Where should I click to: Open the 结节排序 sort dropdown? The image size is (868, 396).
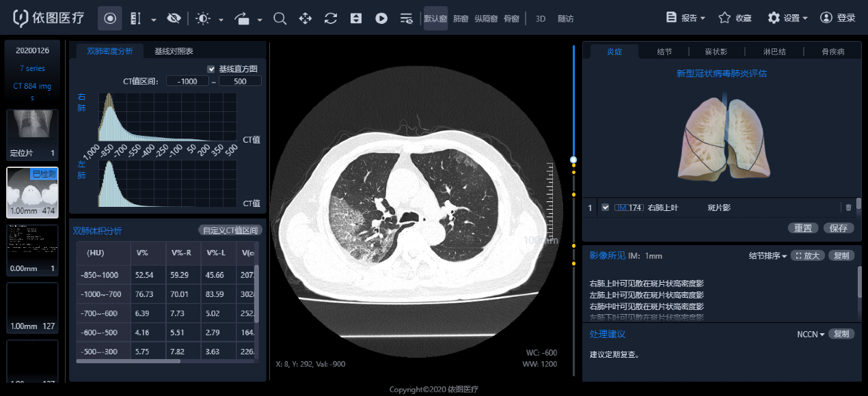768,256
